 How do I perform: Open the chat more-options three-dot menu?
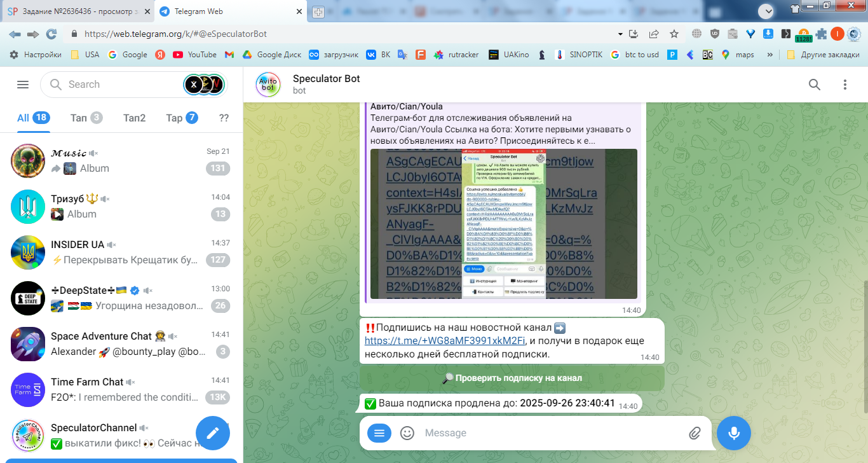coord(844,85)
